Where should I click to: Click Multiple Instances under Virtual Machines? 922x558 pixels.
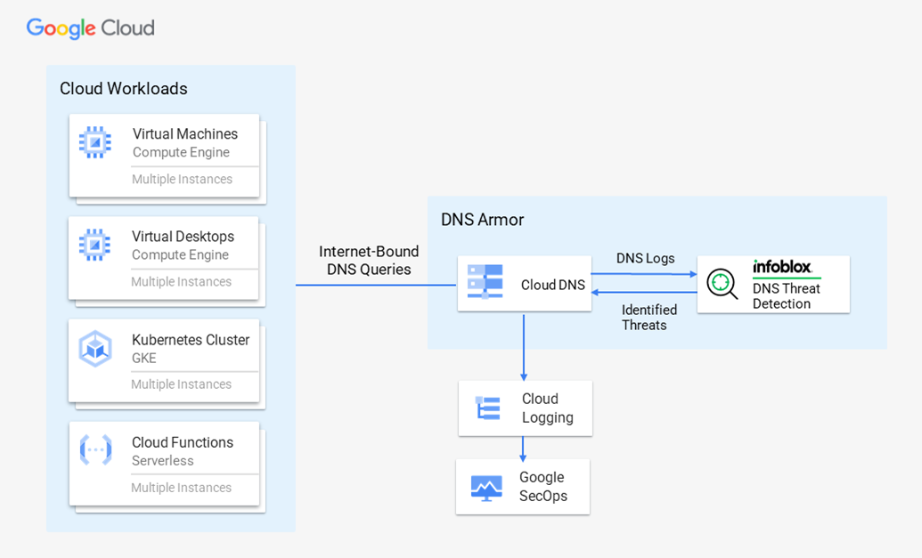(182, 180)
